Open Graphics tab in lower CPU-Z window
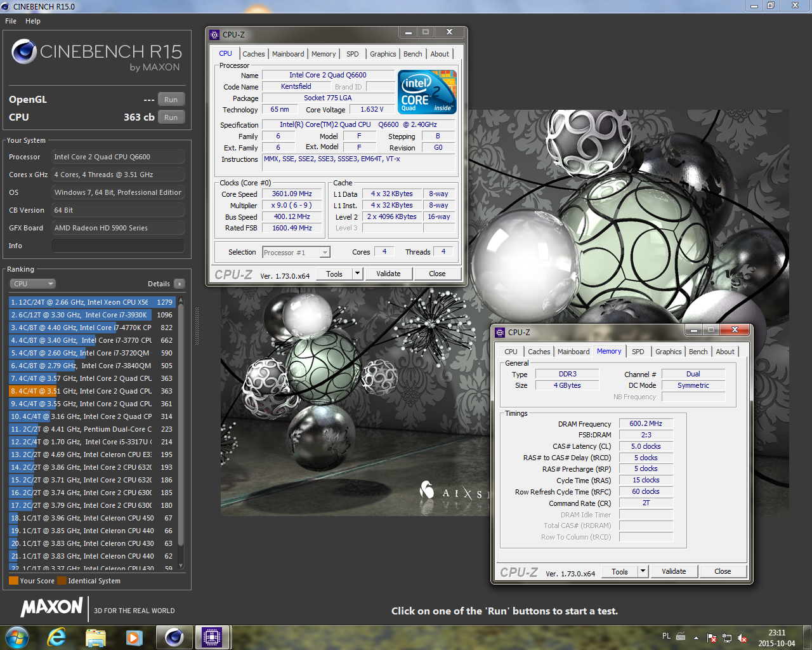This screenshot has width=812, height=650. (668, 352)
